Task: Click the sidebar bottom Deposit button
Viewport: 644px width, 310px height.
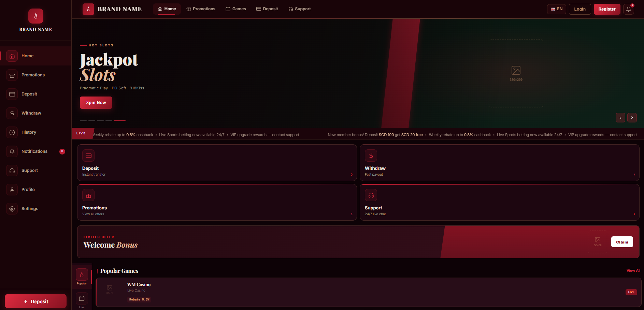Action: click(35, 301)
